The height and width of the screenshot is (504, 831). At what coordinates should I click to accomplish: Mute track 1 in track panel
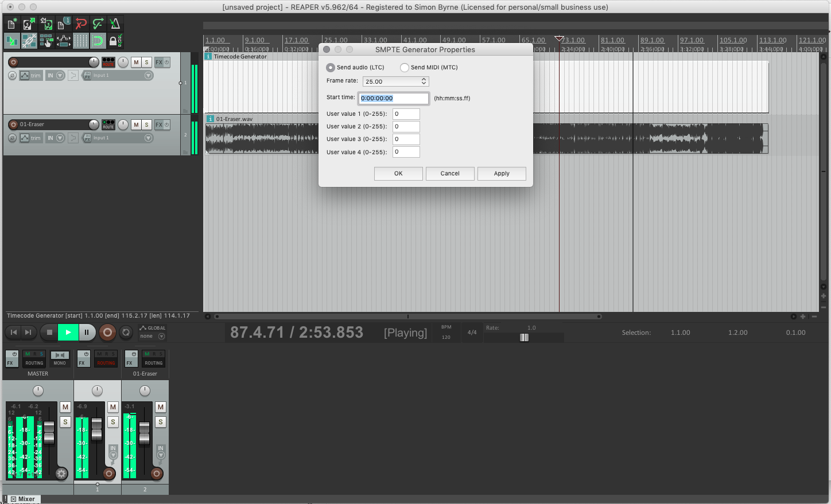[x=136, y=62]
